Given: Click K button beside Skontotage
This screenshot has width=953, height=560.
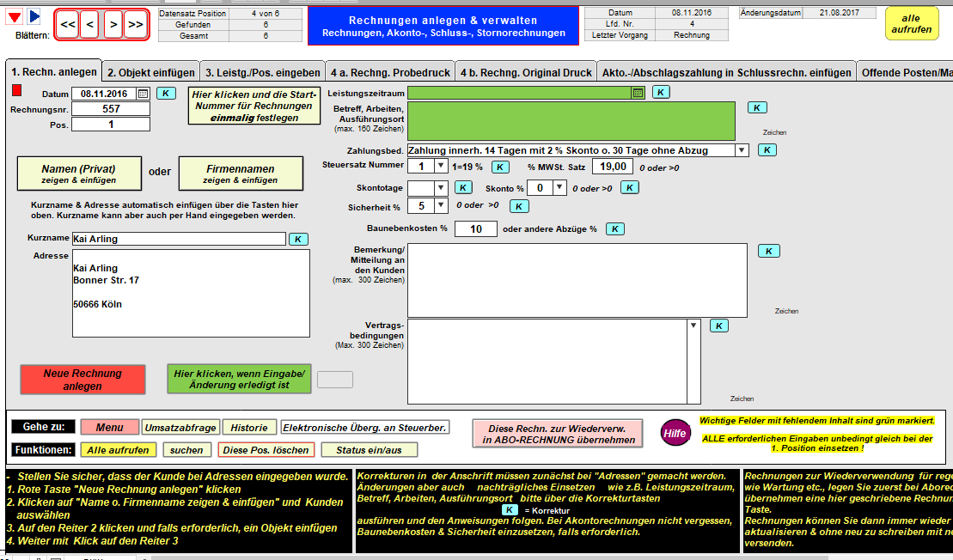Looking at the screenshot, I should pyautogui.click(x=463, y=188).
